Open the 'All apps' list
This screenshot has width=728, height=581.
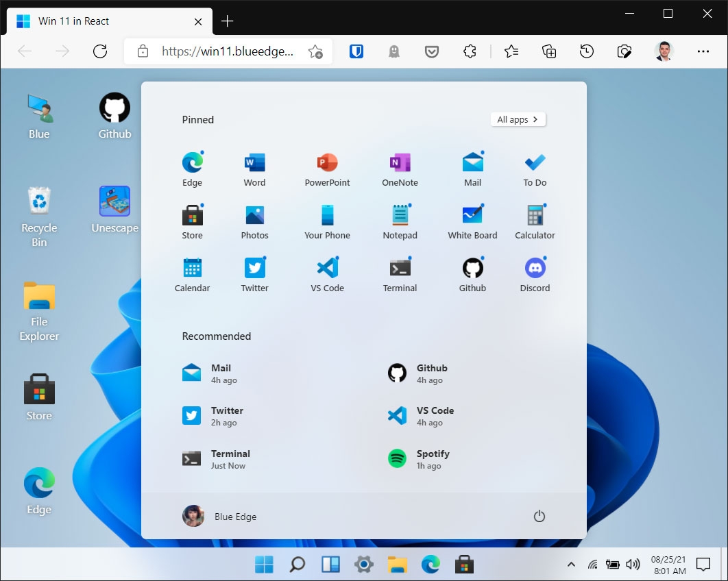click(x=518, y=119)
